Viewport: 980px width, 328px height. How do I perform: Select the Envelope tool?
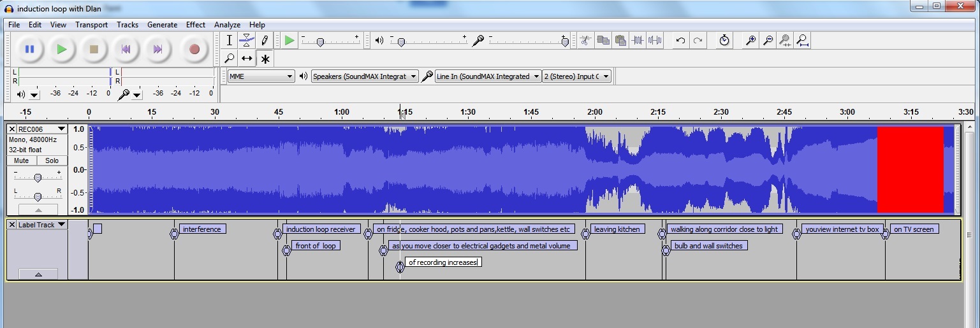[247, 41]
